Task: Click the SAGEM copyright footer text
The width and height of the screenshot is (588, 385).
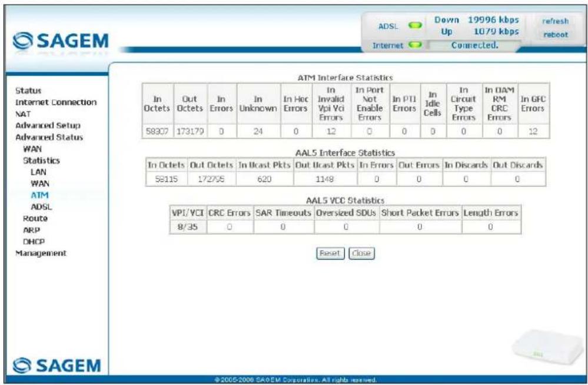Action: [296, 380]
